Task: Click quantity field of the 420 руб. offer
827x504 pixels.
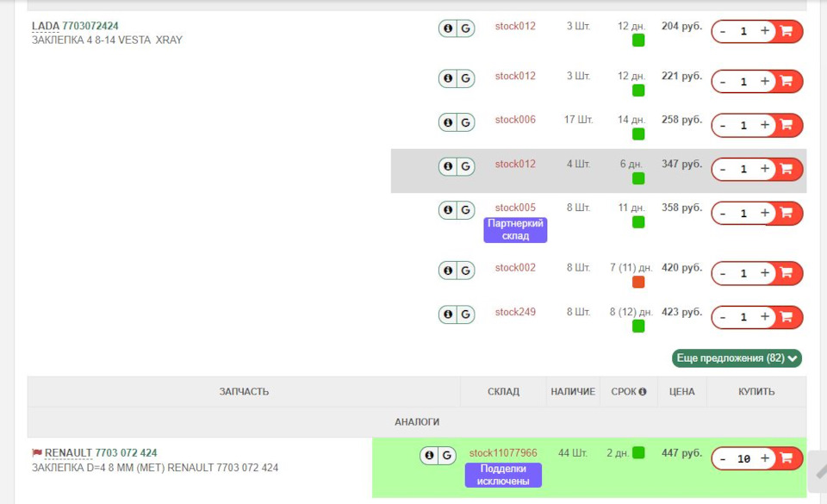Action: 743,274
